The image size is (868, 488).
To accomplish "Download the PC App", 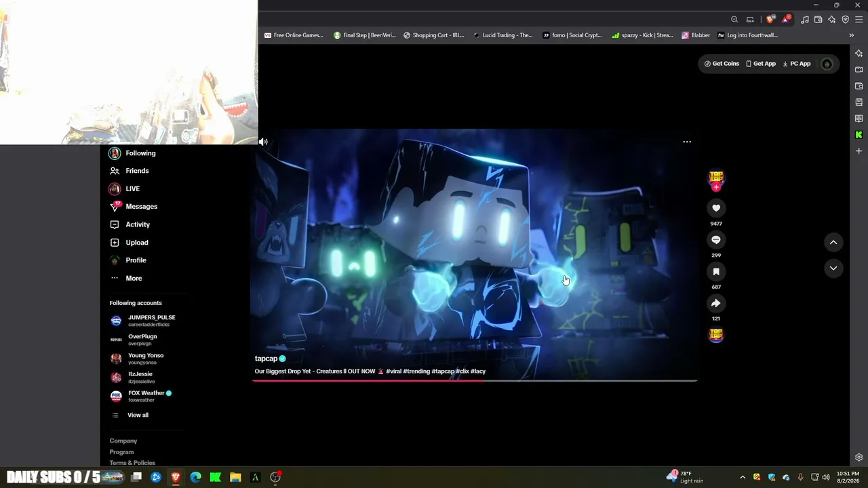I will point(797,64).
